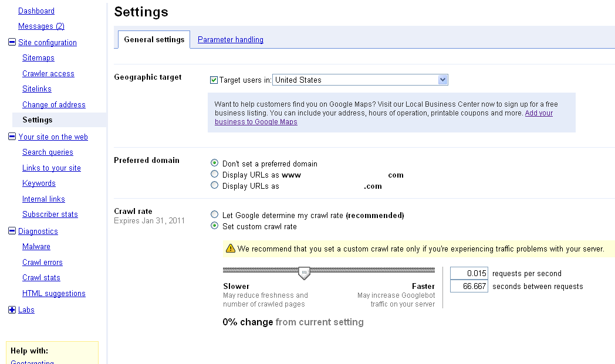Click the requests per second field

point(469,273)
